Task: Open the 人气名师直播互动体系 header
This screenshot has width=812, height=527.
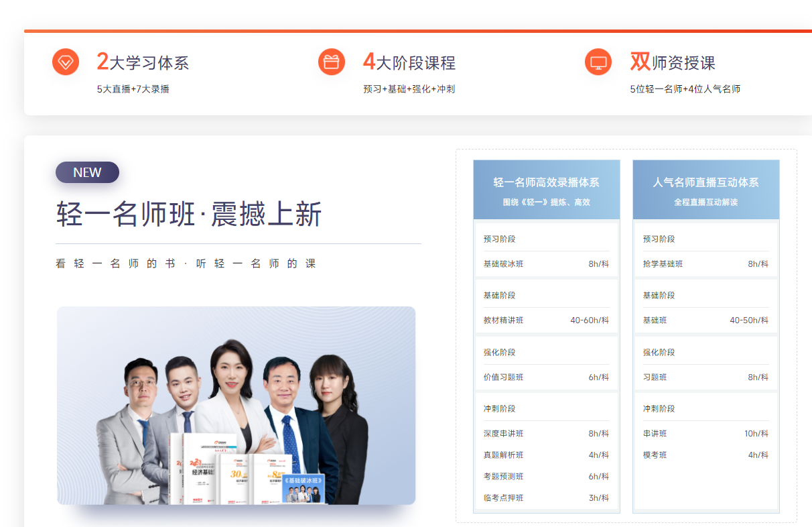Action: pos(705,190)
